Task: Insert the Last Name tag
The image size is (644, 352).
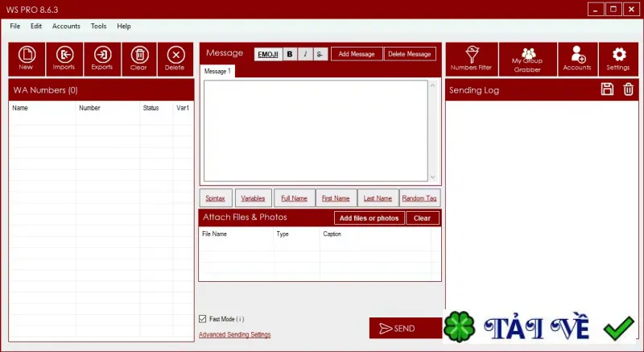Action: click(x=378, y=198)
